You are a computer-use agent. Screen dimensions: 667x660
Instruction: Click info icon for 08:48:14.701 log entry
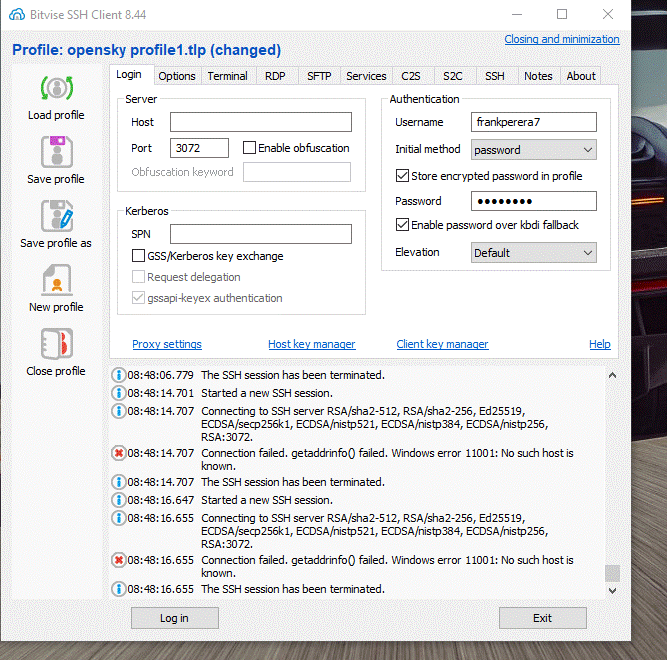119,393
